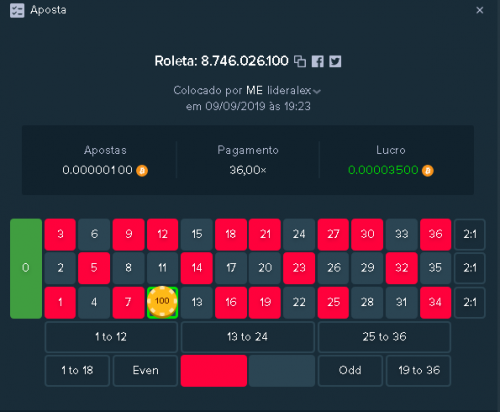The height and width of the screenshot is (412, 500).
Task: Click the Aposta checklist icon
Action: [17, 10]
